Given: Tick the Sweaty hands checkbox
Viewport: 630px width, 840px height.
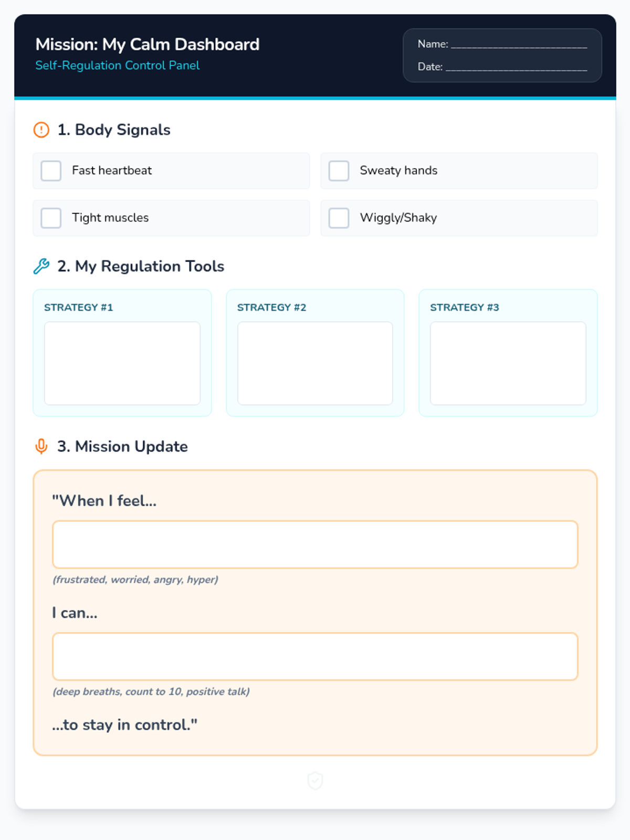Looking at the screenshot, I should [x=339, y=171].
